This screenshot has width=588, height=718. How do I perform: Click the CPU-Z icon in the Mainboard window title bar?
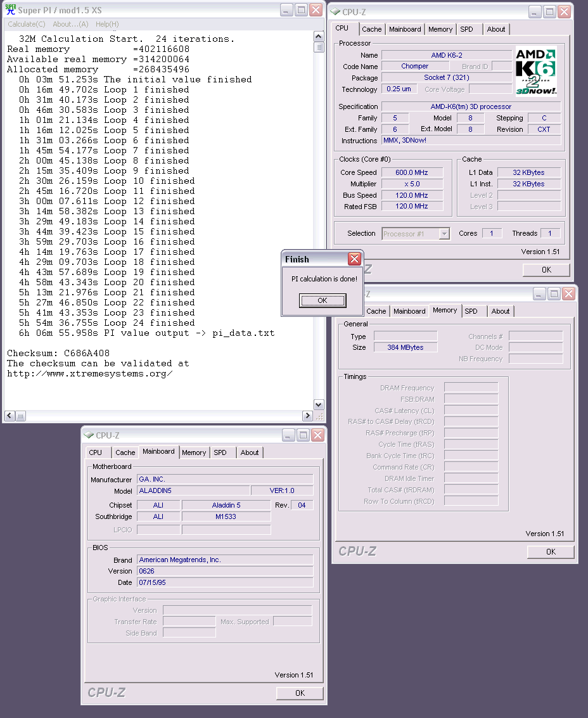pyautogui.click(x=89, y=435)
